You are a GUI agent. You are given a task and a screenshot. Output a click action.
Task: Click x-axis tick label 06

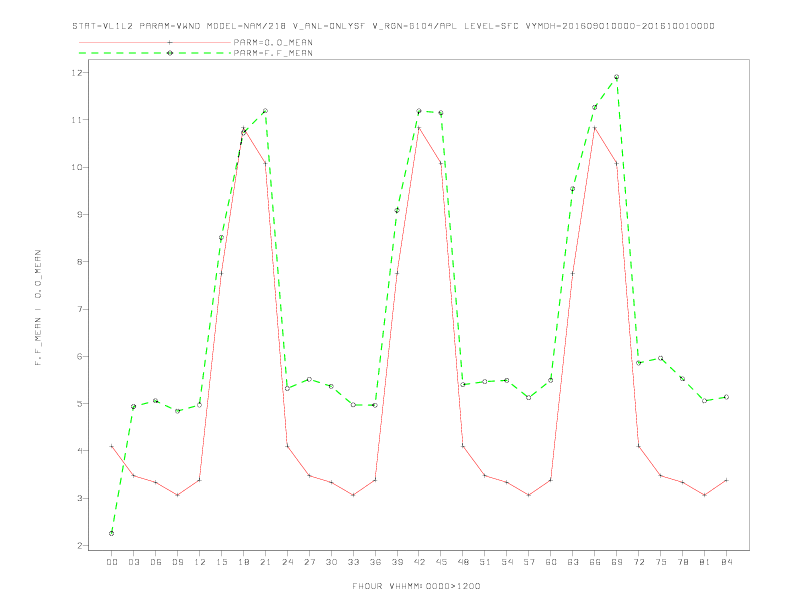156,562
